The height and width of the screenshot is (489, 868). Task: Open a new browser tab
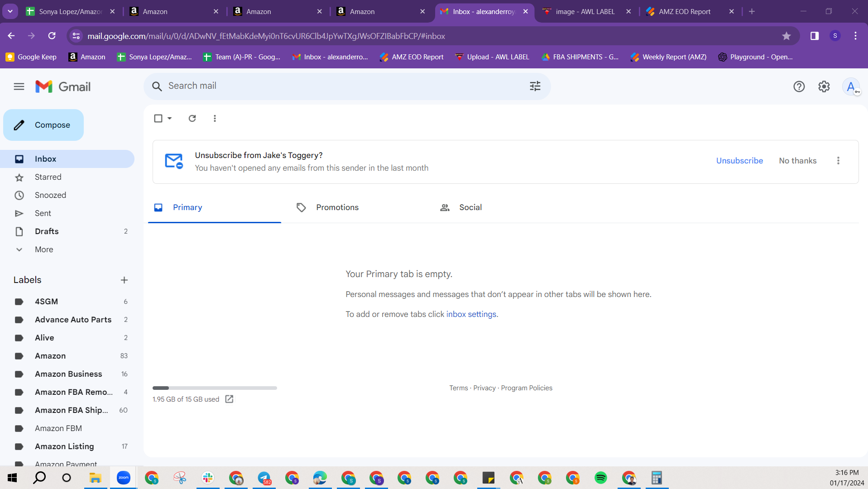[x=752, y=11]
